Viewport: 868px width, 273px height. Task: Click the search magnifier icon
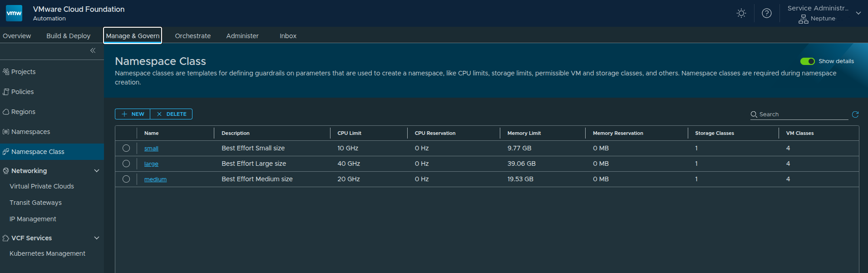coord(754,114)
